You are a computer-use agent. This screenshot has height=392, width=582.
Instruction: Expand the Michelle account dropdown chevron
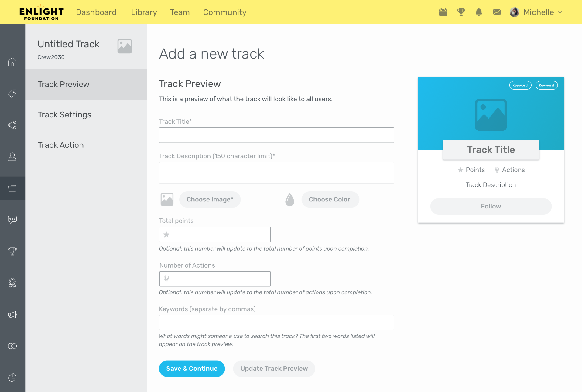click(x=560, y=12)
